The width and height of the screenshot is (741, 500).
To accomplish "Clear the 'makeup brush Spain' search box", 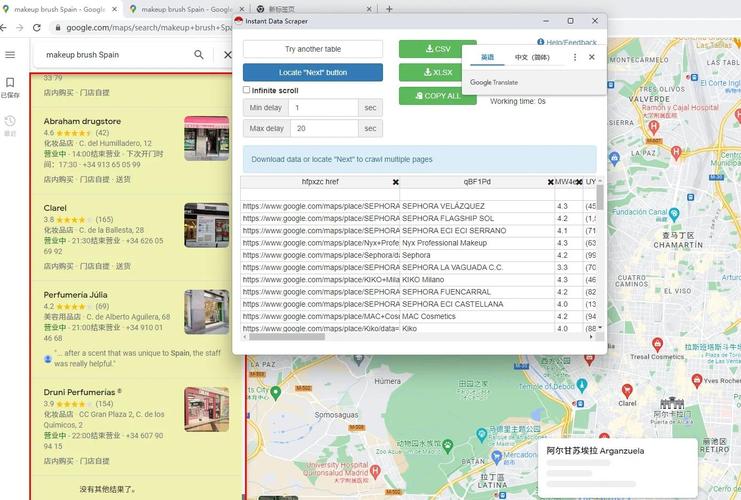I will point(227,55).
